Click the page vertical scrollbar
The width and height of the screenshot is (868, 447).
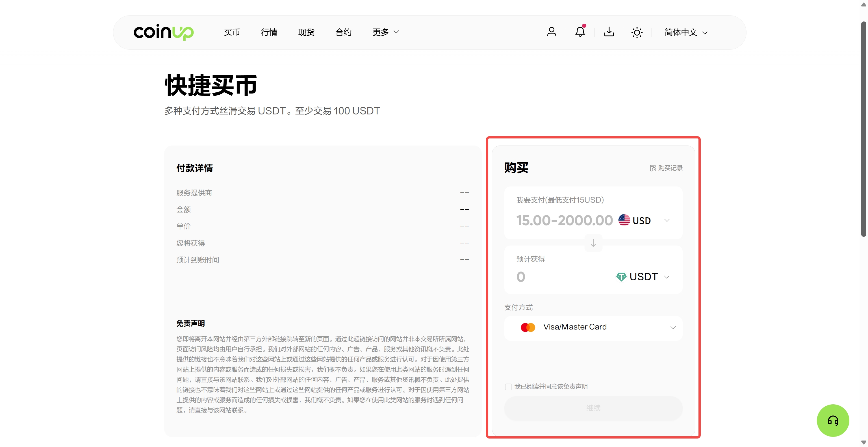pyautogui.click(x=863, y=129)
